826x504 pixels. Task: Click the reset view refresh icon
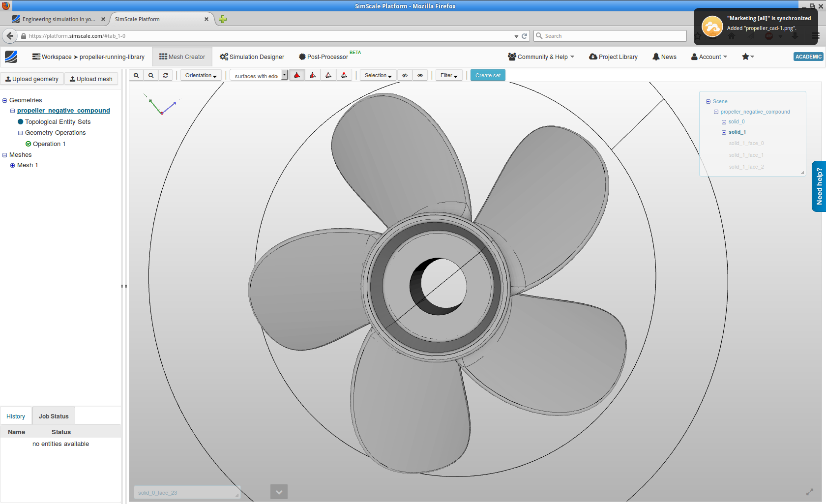click(166, 75)
